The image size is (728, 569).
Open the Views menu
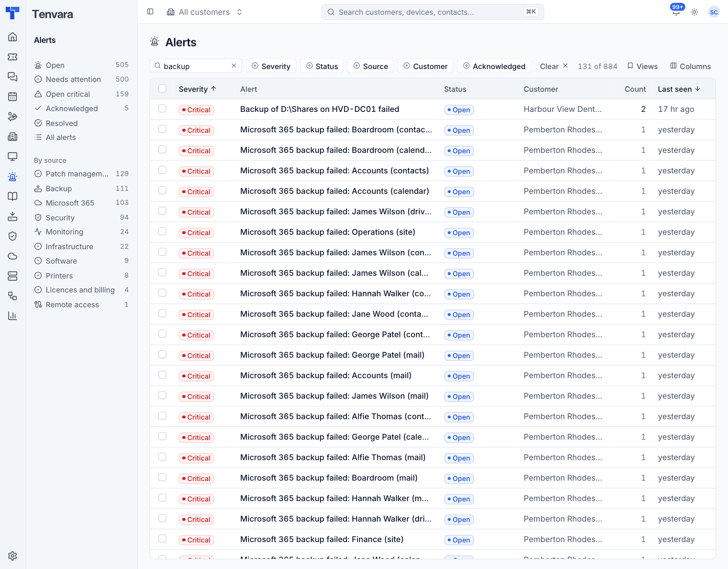coord(643,66)
